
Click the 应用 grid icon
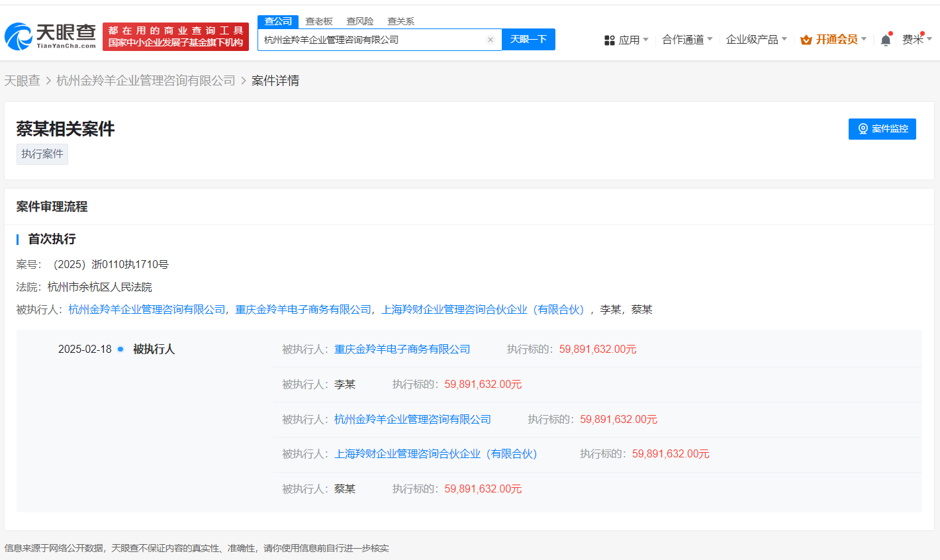click(610, 40)
